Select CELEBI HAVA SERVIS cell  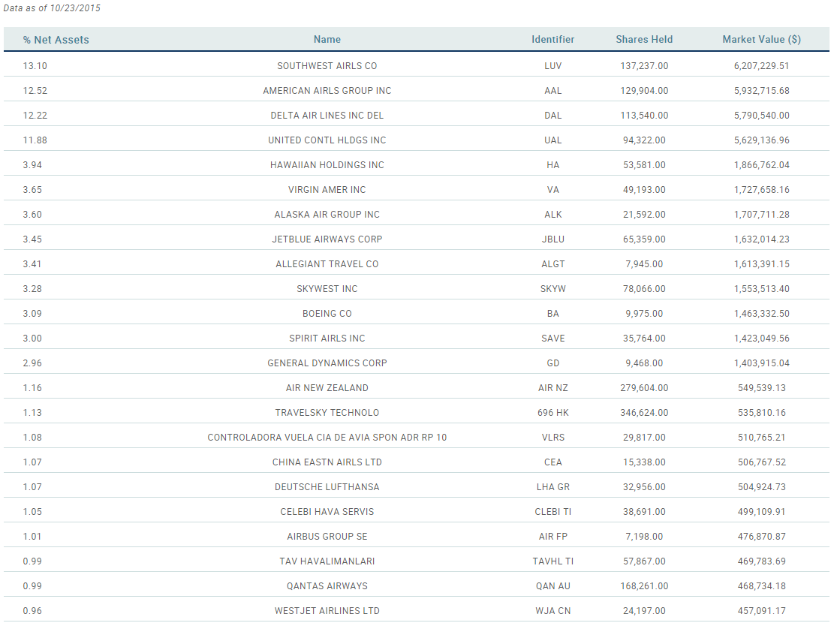pos(327,511)
